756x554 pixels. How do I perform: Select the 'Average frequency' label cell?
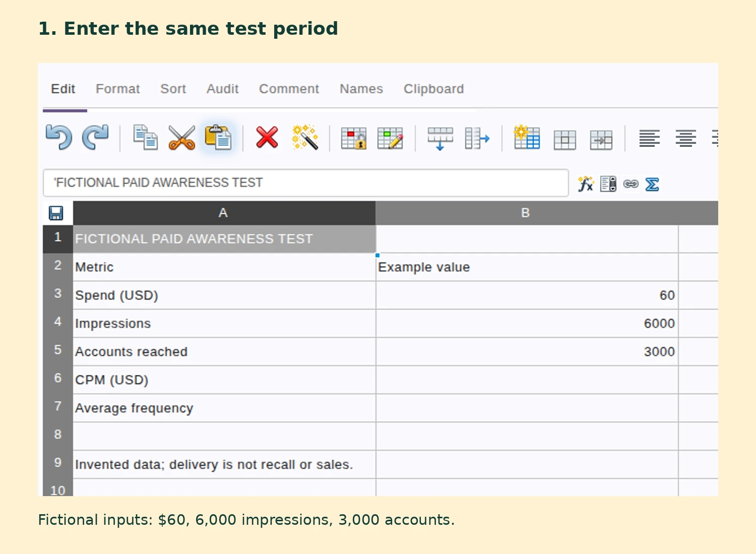coord(224,408)
